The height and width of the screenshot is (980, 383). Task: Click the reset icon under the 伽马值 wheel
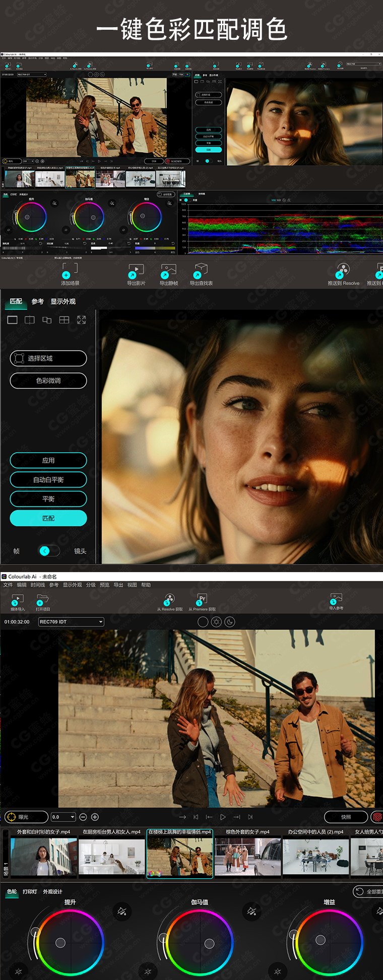tap(148, 971)
